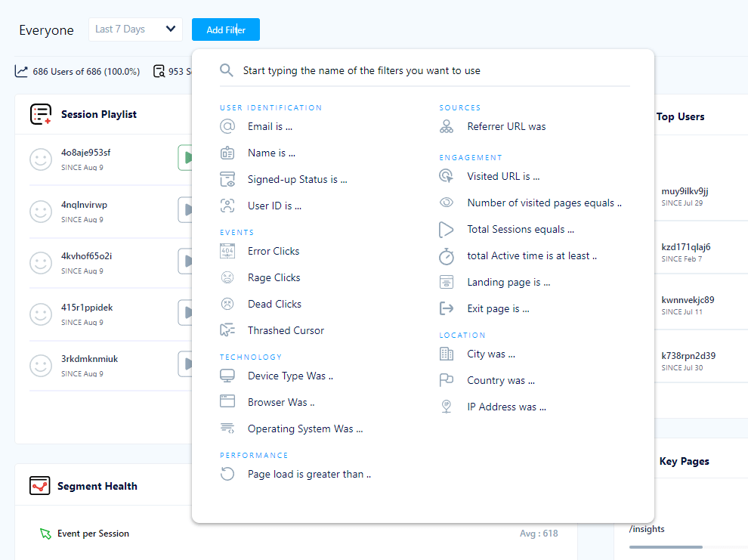Viewport: 748px width, 560px height.
Task: Click the IP Address location pin icon
Action: (x=447, y=407)
